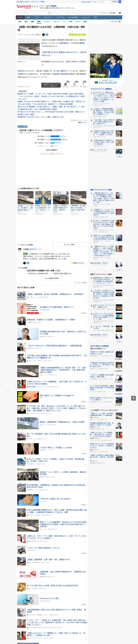Click the 参考になった 231 lightbulb button

[78, 263]
